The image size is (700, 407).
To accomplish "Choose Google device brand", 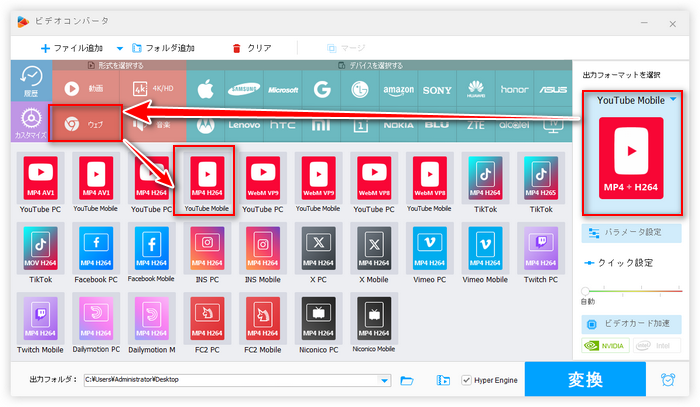I will tap(321, 90).
